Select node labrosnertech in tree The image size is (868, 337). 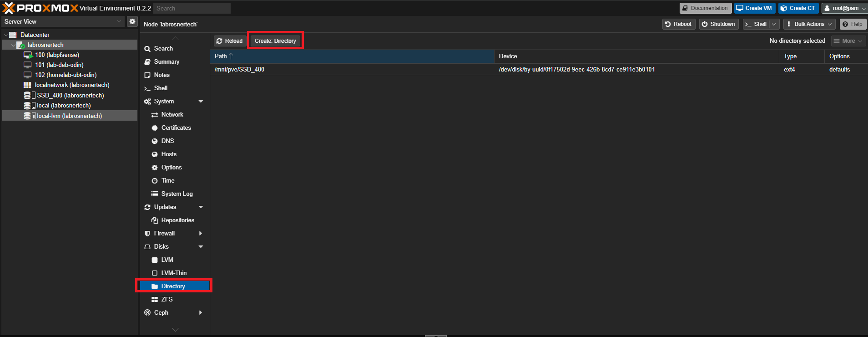point(45,45)
